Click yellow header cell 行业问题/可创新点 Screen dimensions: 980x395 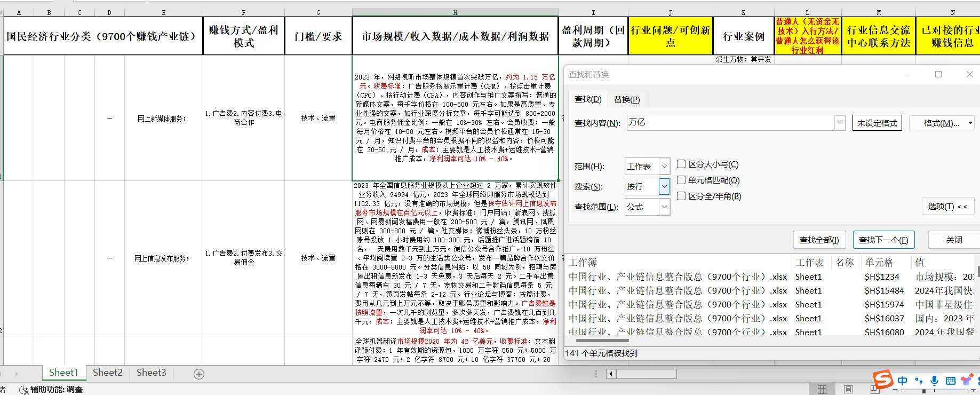pyautogui.click(x=671, y=36)
